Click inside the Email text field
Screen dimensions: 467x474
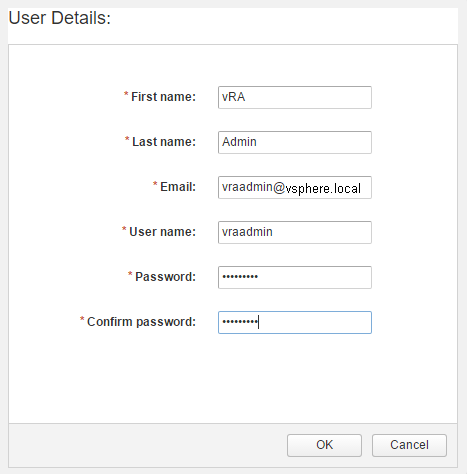pyautogui.click(x=295, y=187)
